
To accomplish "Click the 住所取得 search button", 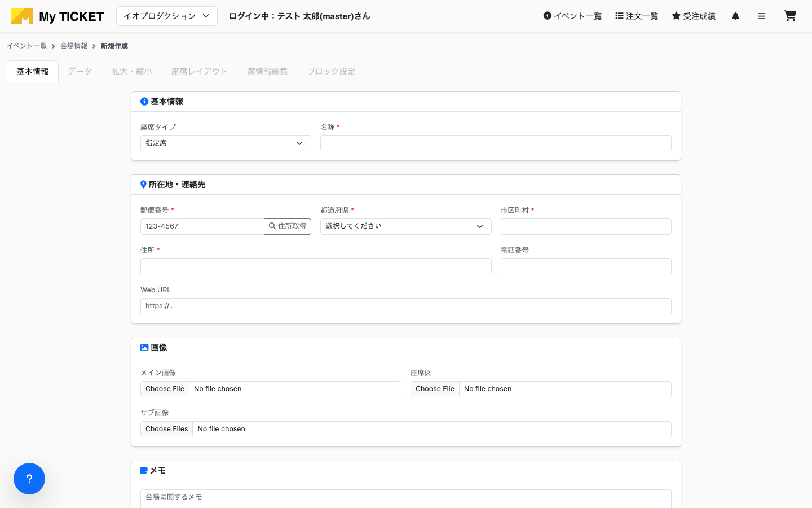I will tap(288, 226).
